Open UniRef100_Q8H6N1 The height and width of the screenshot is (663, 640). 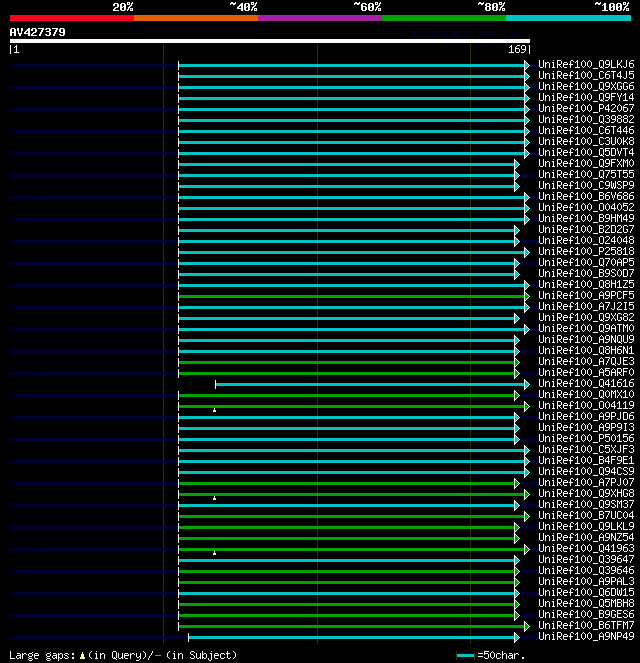[x=586, y=350]
